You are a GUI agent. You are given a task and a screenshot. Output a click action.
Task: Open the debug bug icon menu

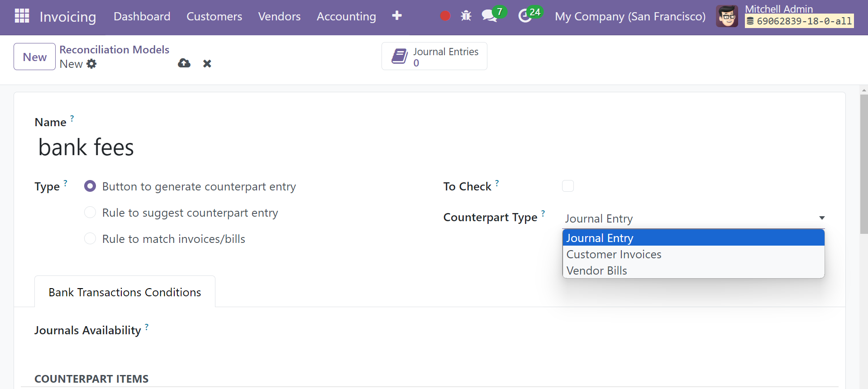[x=466, y=16]
